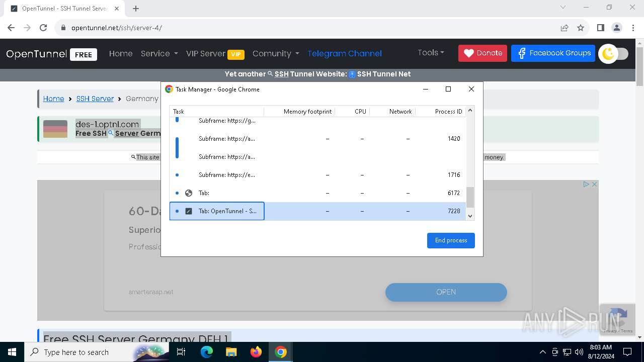Open the network tray icon
The width and height of the screenshot is (644, 362).
coord(567,352)
